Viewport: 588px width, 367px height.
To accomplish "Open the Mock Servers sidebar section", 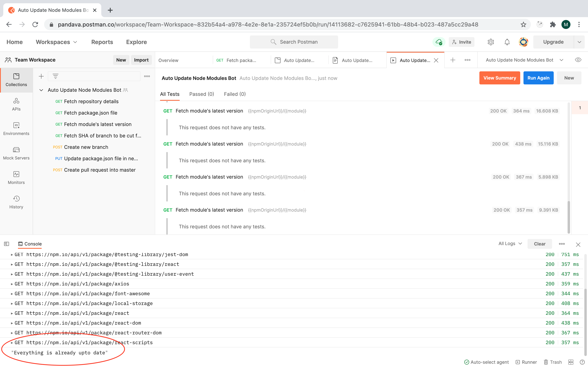I will tap(16, 153).
